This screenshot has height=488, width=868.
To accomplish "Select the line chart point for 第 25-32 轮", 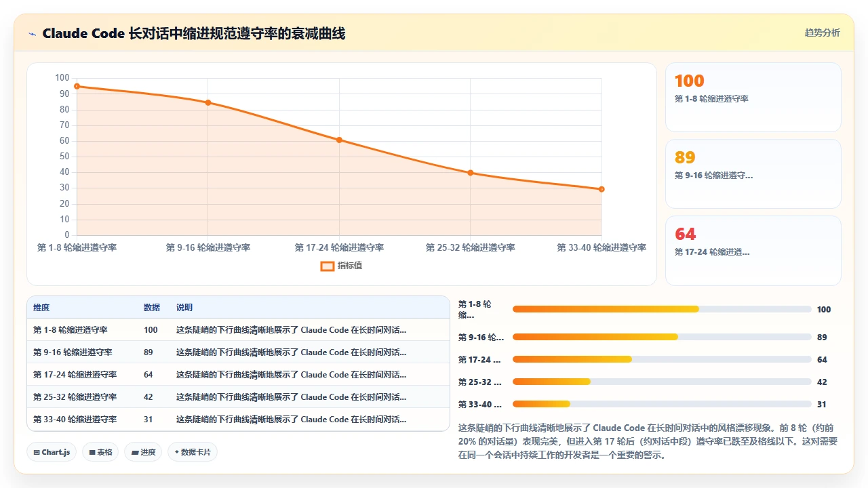I will [x=471, y=173].
